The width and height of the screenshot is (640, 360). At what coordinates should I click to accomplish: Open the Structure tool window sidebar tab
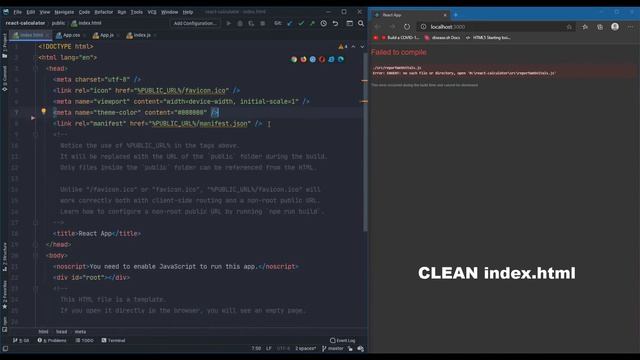[x=4, y=257]
